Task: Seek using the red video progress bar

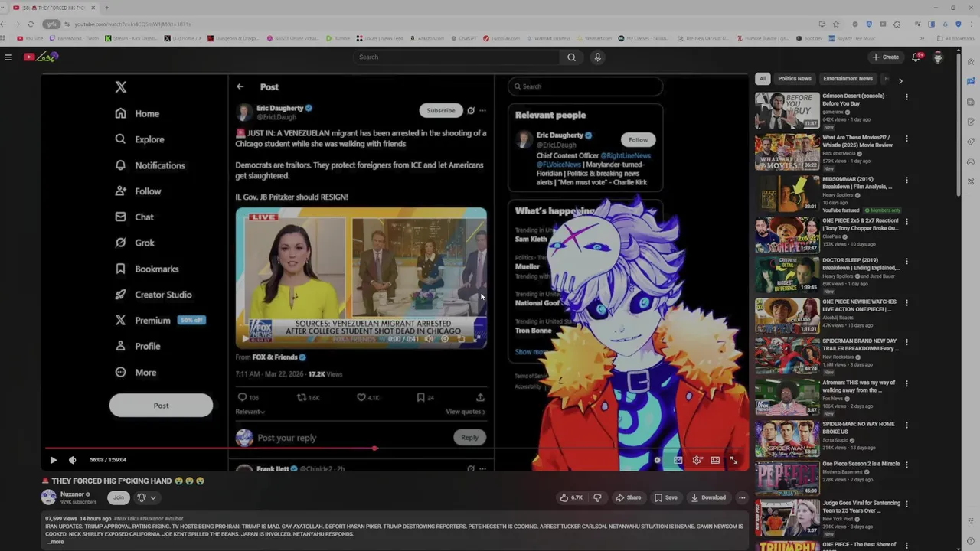Action: coord(395,448)
